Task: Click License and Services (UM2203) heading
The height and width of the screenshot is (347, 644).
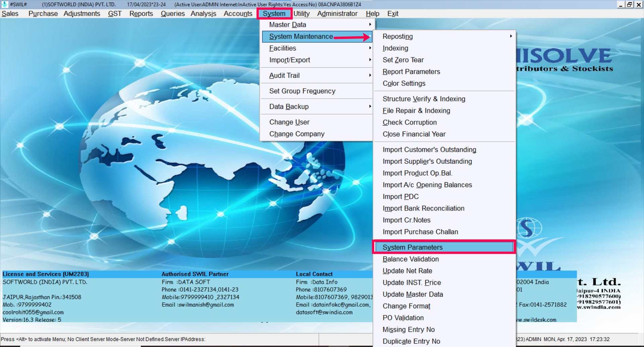Action: pyautogui.click(x=46, y=274)
